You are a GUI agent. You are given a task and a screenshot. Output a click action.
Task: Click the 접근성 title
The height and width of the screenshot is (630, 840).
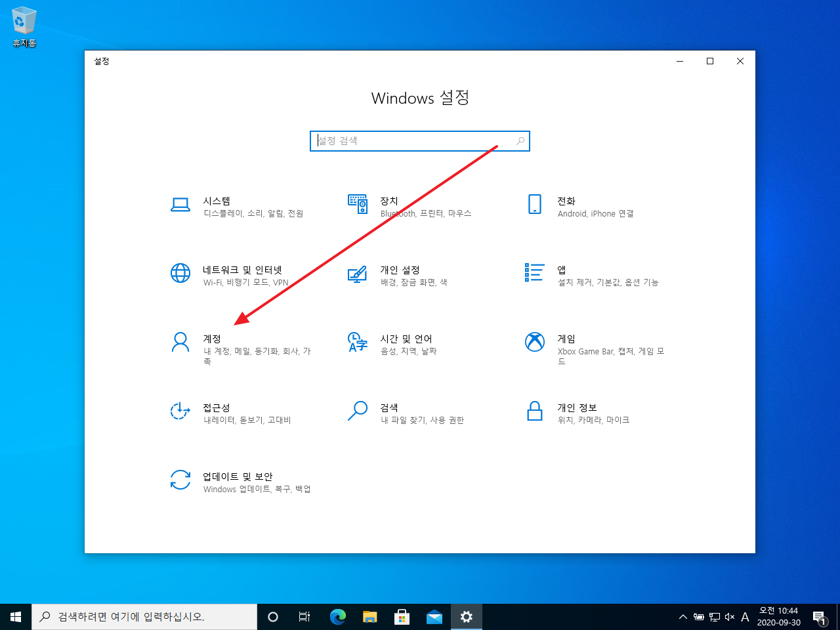[217, 408]
